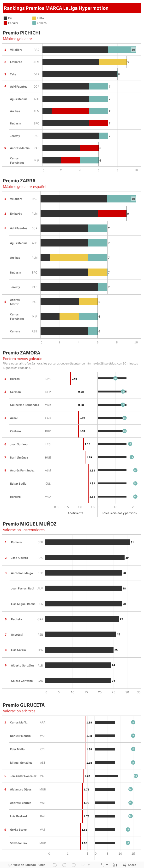The height and width of the screenshot is (868, 144).
Task: Click the Tableau redo arrow icon
Action: click(x=64, y=865)
